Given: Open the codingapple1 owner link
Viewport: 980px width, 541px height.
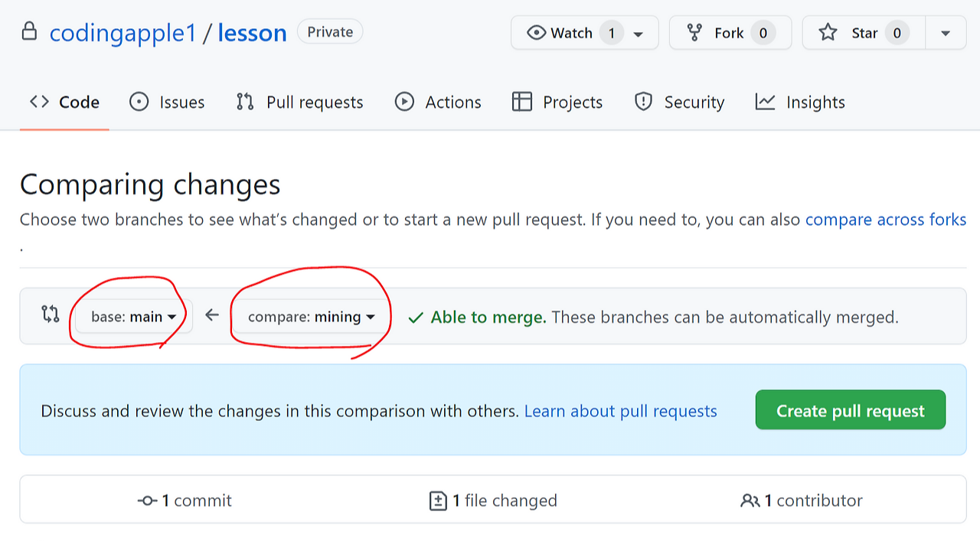Looking at the screenshot, I should click(x=122, y=33).
